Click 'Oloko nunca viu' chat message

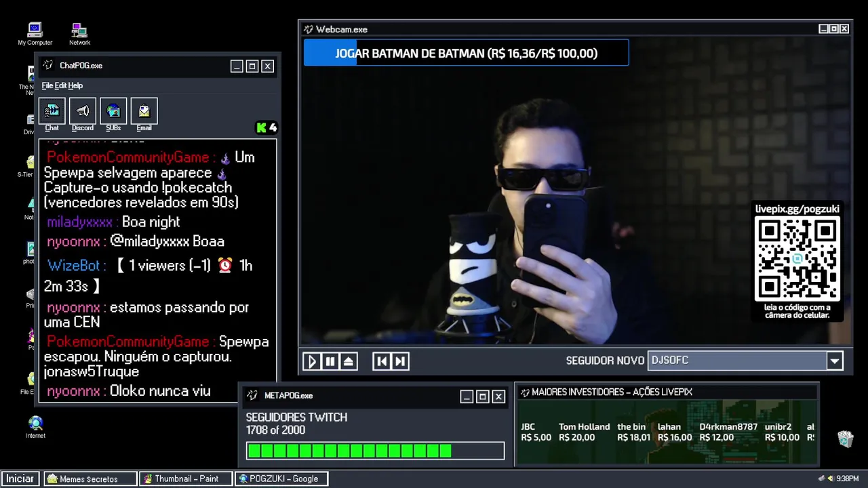(x=160, y=391)
